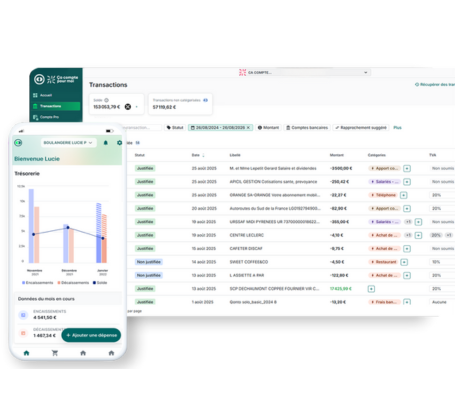Image resolution: width=455 pixels, height=398 pixels.
Task: Click plus icon on SWEET COFFEE&CO row
Action: [x=404, y=262]
